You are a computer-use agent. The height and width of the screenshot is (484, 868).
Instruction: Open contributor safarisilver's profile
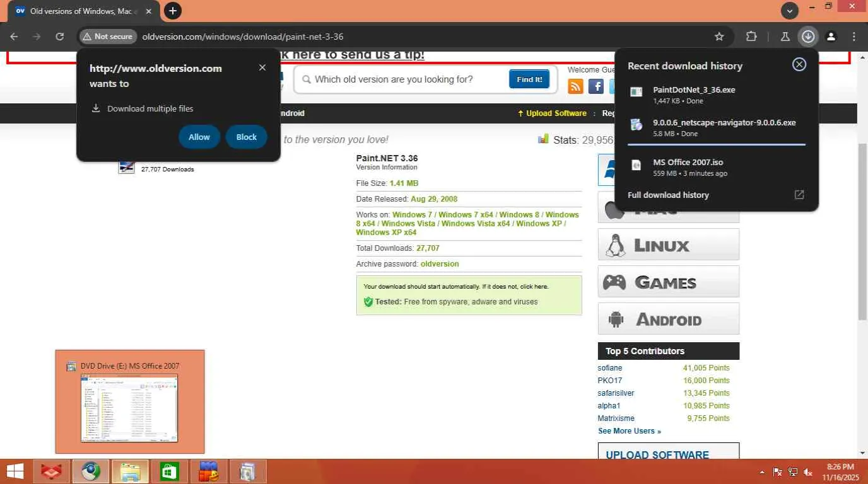click(x=616, y=393)
